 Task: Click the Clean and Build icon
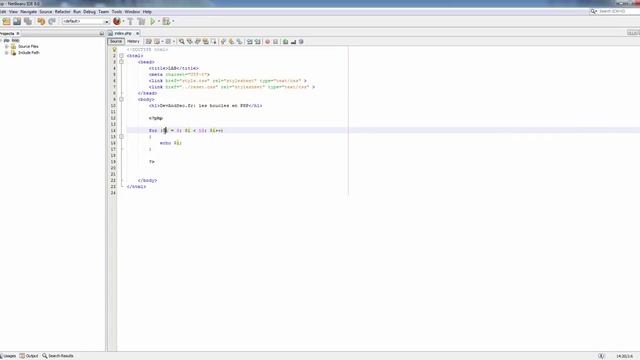pyautogui.click(x=141, y=21)
